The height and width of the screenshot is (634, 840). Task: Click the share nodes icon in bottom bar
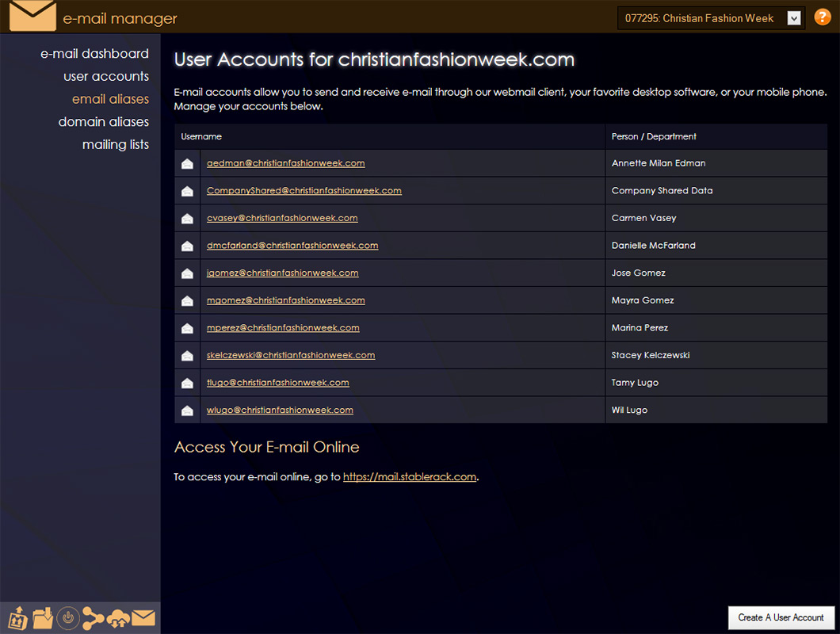tap(94, 617)
